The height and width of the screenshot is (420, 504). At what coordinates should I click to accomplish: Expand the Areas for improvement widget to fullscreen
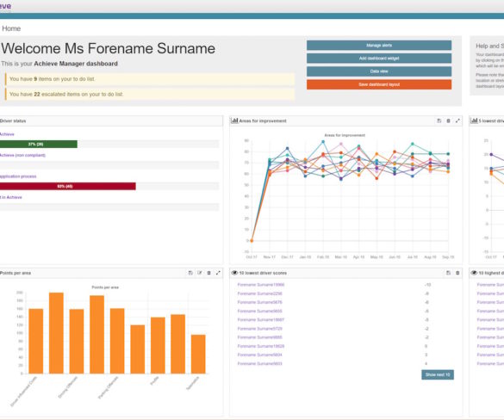457,121
